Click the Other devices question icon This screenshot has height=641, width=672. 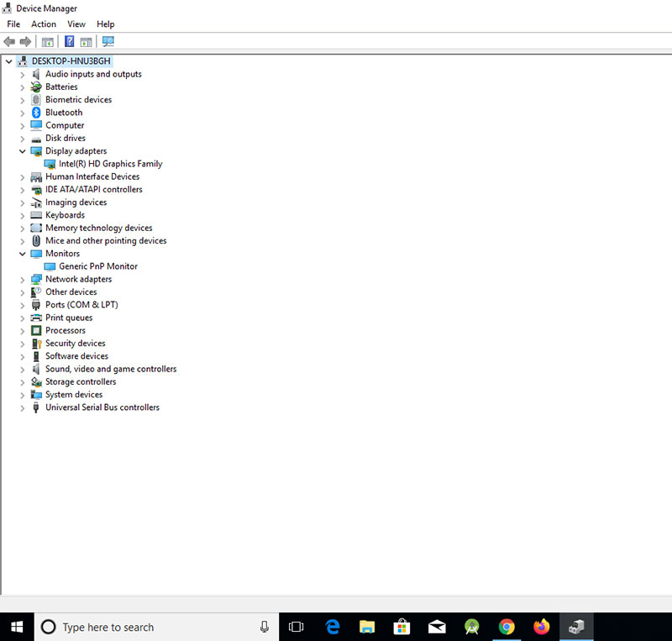[36, 292]
